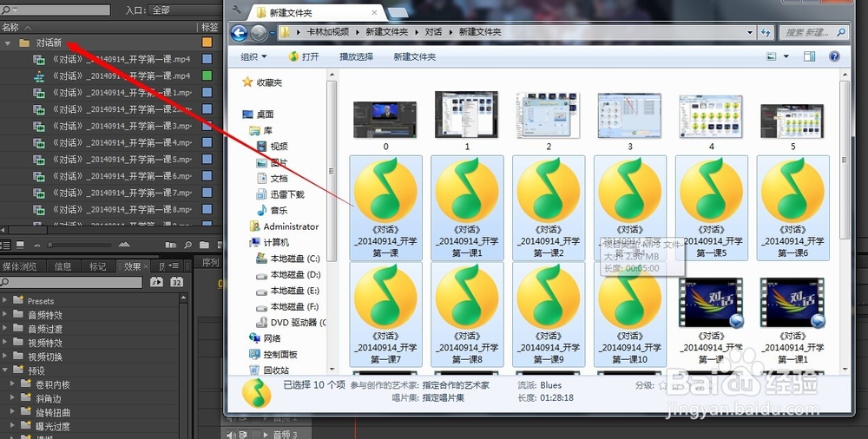This screenshot has width=868, height=439.
Task: Open 迅雷下载 in sidebar
Action: pos(280,194)
